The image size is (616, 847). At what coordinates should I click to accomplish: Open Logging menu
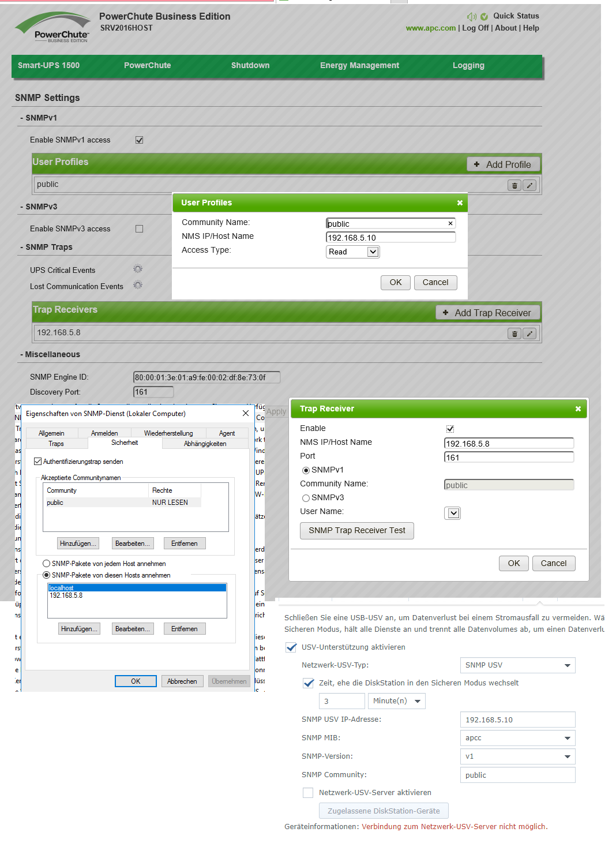point(468,65)
